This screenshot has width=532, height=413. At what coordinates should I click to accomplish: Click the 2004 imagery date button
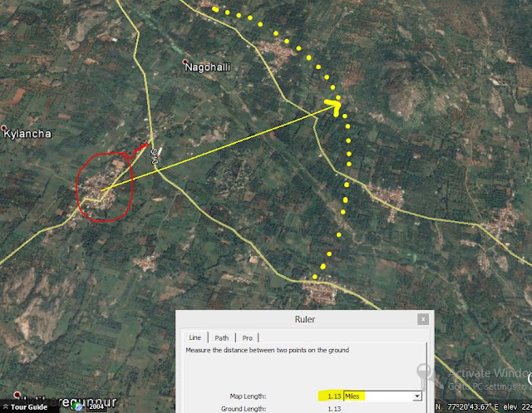(96, 406)
